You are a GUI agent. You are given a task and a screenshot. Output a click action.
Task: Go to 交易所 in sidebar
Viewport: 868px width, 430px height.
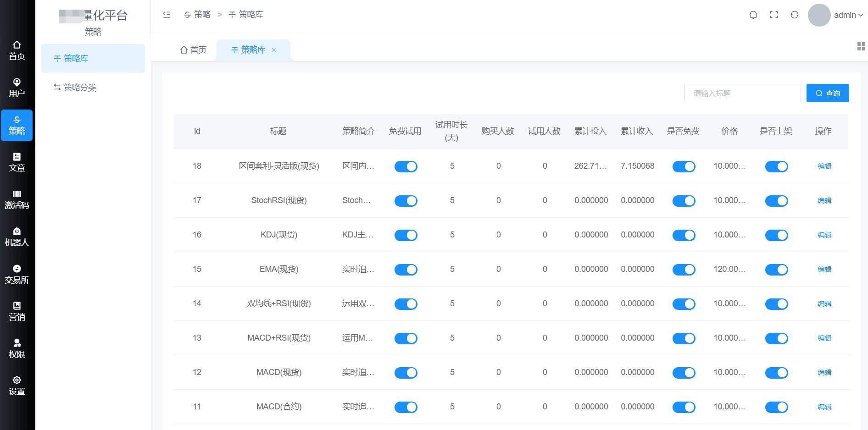point(17,274)
